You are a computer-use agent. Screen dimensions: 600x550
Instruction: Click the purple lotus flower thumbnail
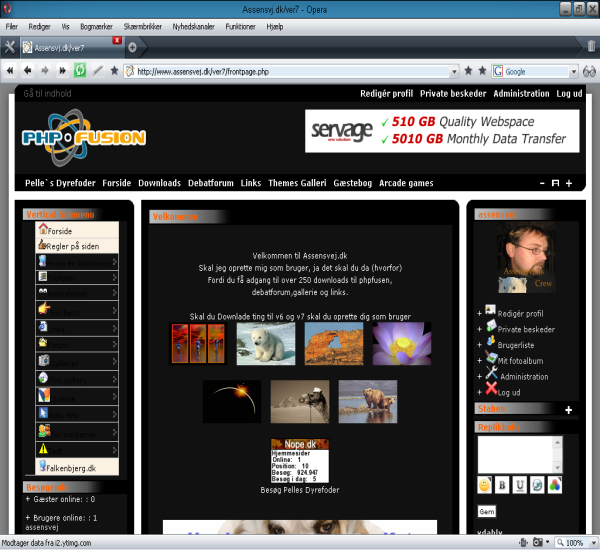pos(401,343)
